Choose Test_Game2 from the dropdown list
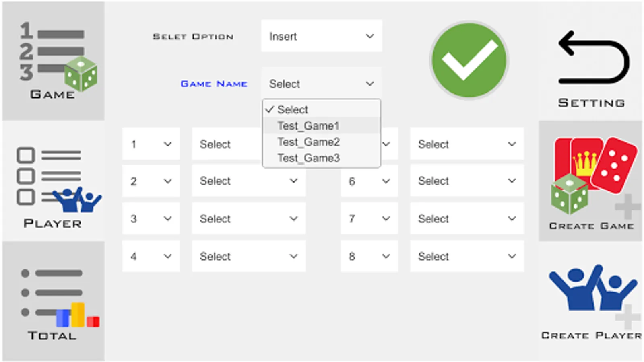The height and width of the screenshot is (362, 644). [308, 142]
